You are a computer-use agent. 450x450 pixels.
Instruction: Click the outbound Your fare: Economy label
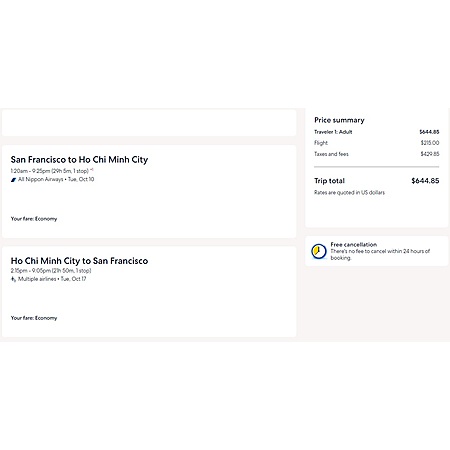[x=34, y=219]
